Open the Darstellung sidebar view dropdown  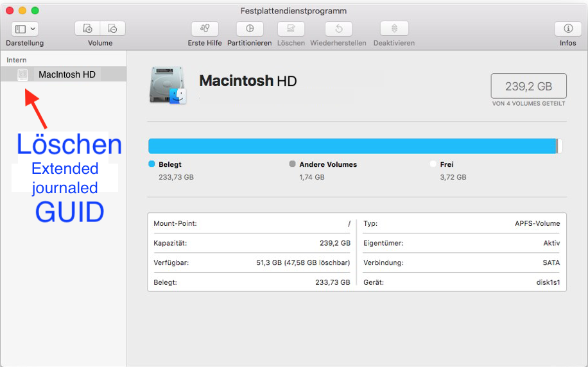click(25, 29)
